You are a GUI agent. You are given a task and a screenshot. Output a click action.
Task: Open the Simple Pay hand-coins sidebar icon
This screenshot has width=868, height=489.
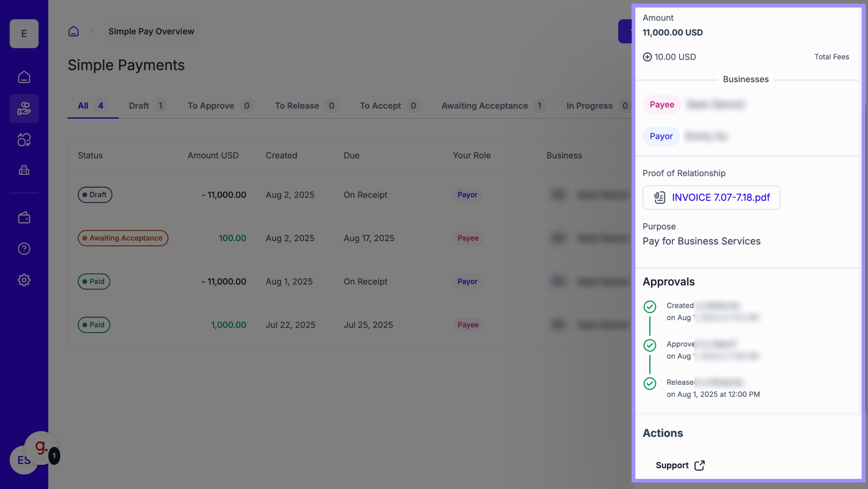tap(24, 108)
